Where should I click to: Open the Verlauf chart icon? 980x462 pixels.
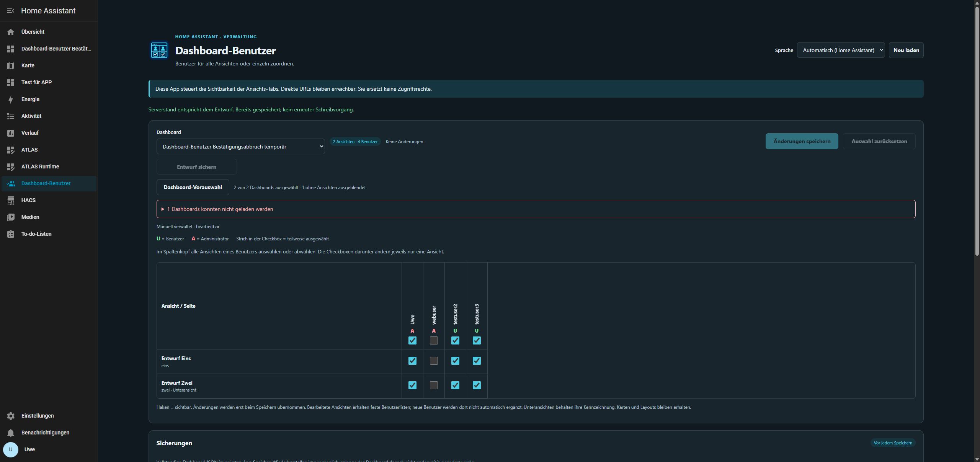coord(11,133)
